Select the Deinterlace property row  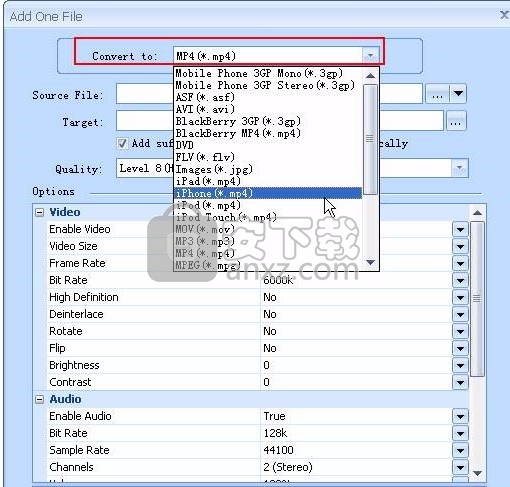pyautogui.click(x=257, y=314)
